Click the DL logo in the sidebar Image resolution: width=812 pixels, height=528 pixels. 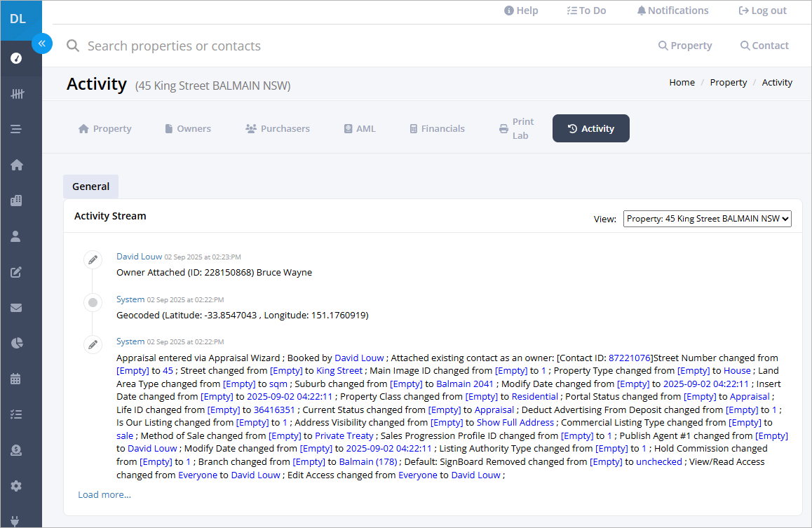[x=18, y=19]
